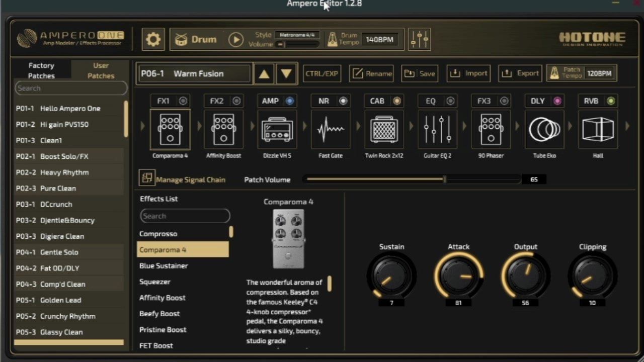This screenshot has width=644, height=362.
Task: Select the Hall reverb icon
Action: click(598, 130)
